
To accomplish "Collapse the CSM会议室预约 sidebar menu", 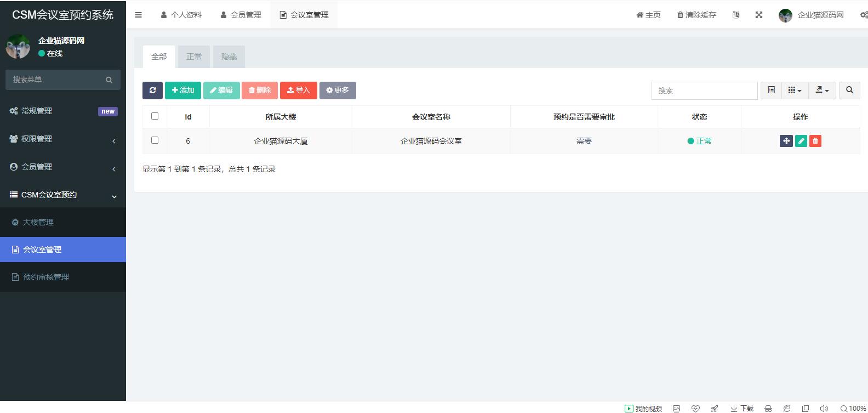I will click(63, 195).
